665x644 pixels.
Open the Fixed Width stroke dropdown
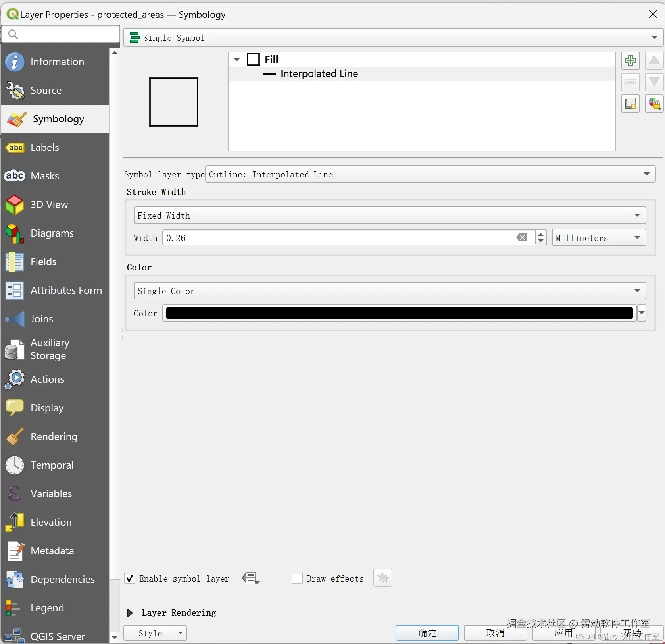pyautogui.click(x=390, y=216)
